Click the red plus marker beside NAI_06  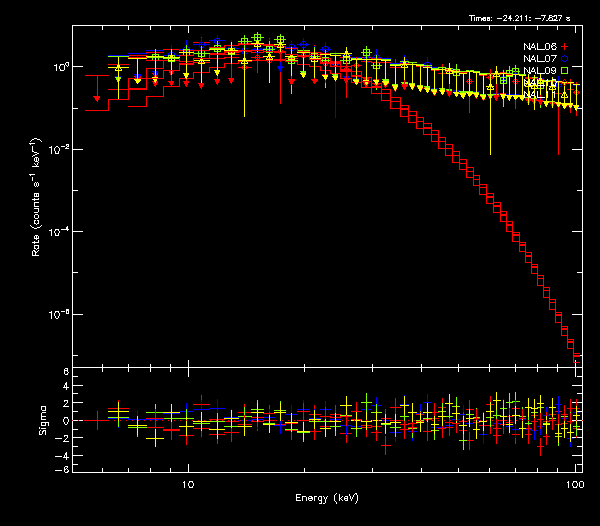pos(564,47)
